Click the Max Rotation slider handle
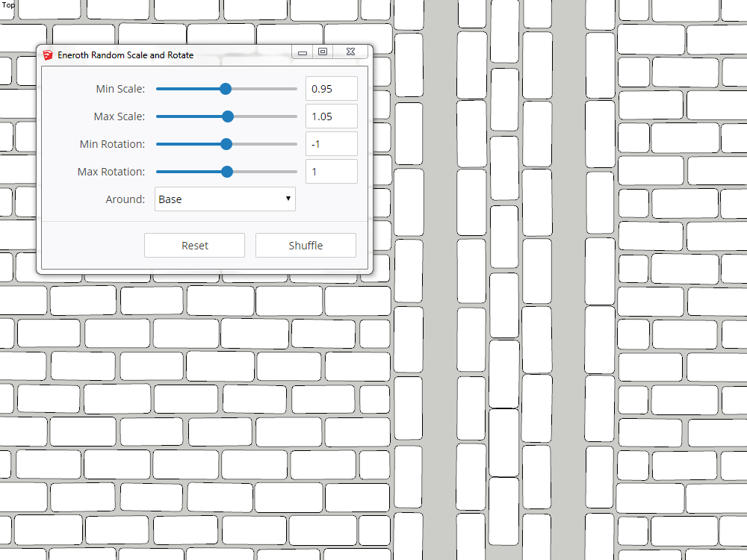The width and height of the screenshot is (747, 560). 227,172
